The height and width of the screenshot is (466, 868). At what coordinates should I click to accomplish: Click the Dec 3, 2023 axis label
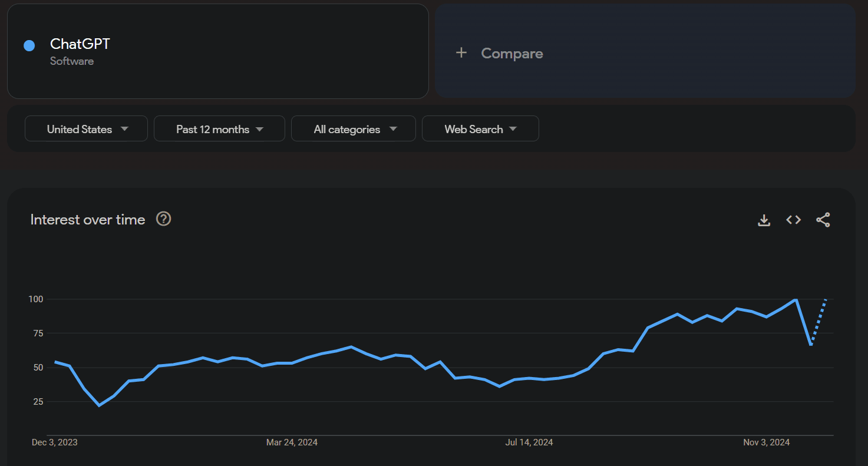coord(55,442)
